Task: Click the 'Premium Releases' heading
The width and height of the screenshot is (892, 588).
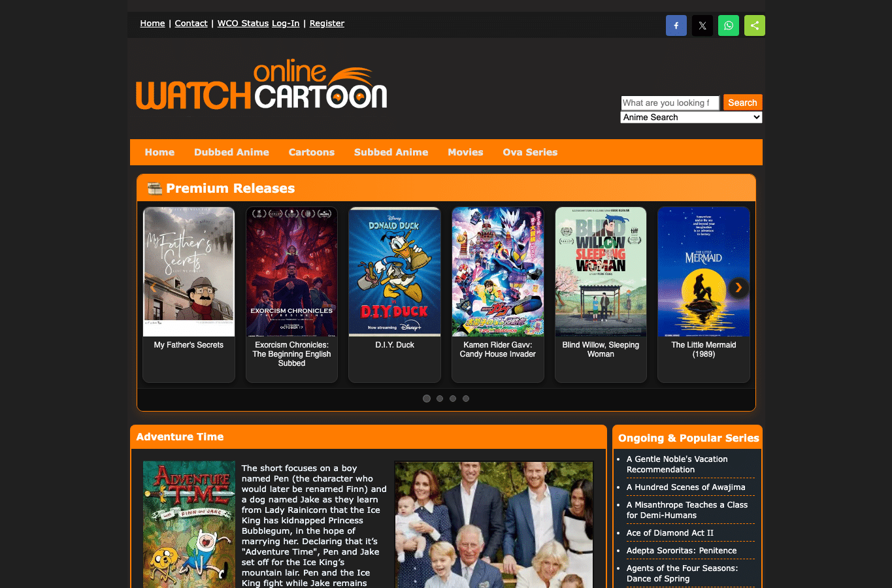Action: coord(230,188)
